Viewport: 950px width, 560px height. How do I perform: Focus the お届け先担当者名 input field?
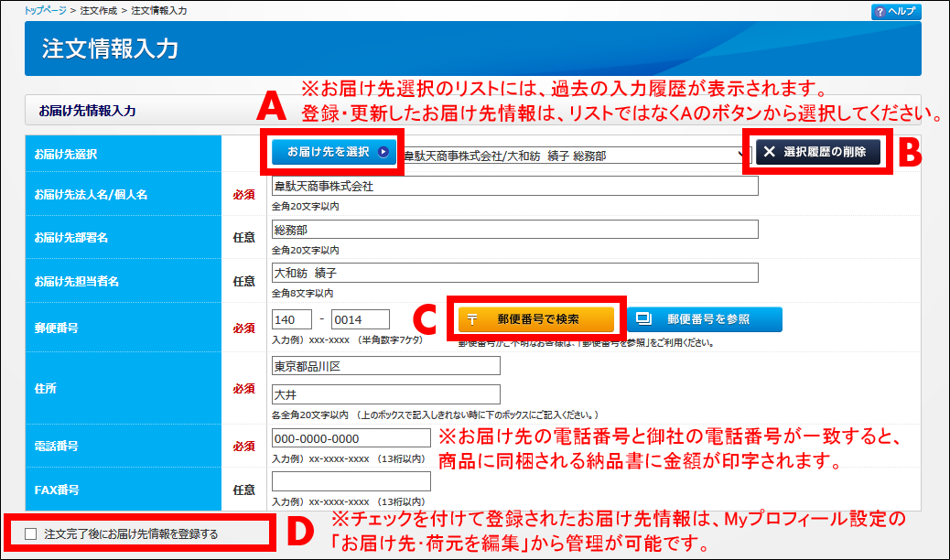tap(515, 274)
